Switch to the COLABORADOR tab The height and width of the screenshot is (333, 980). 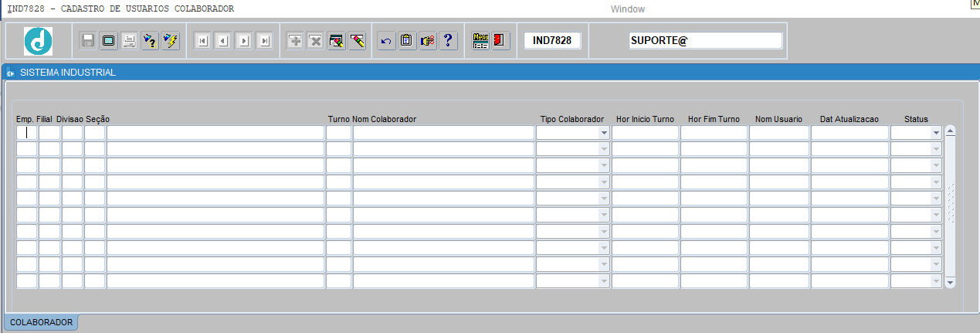[42, 322]
